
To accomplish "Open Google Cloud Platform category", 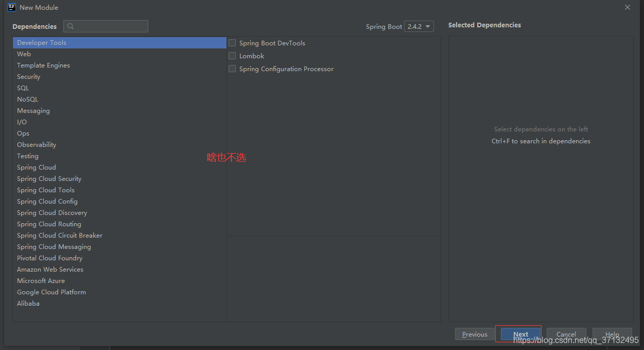I will (119, 292).
